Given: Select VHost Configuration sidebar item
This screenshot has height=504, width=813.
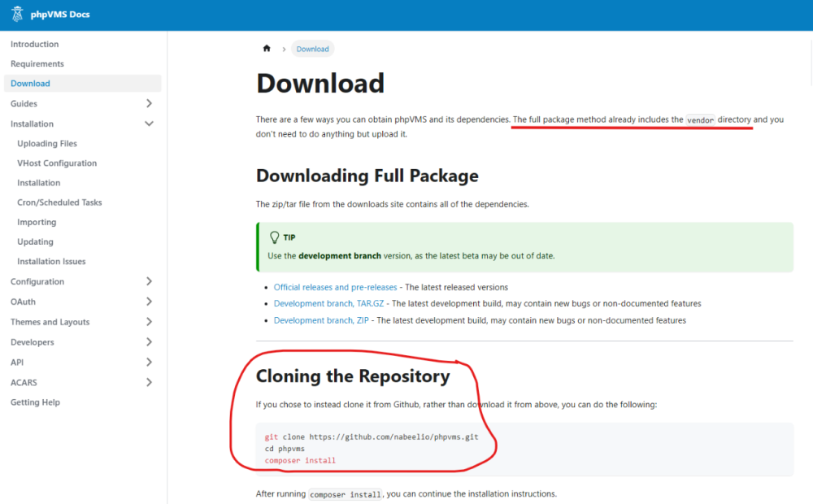Looking at the screenshot, I should point(57,163).
